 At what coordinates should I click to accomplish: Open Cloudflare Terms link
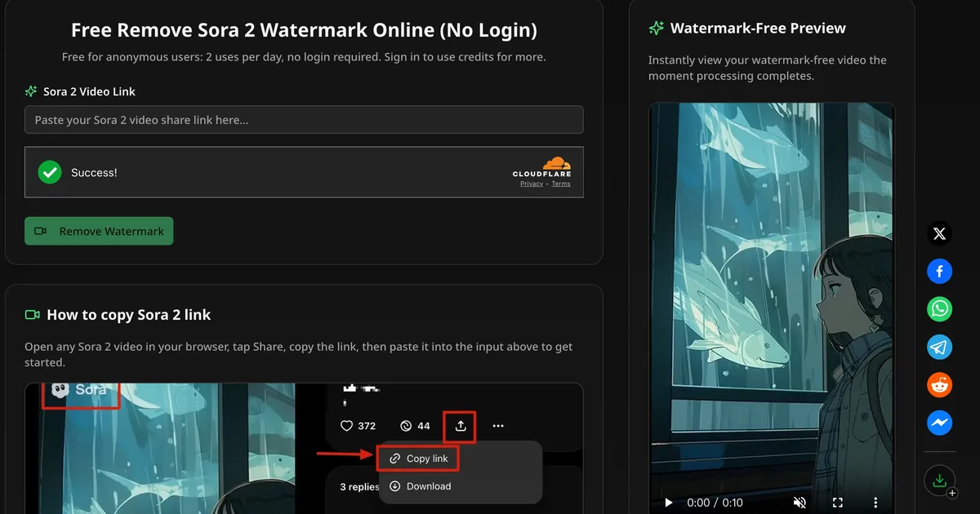561,184
